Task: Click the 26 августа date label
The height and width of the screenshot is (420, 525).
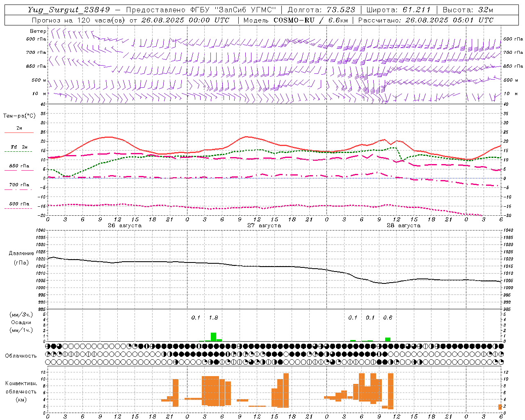Action: coord(125,226)
